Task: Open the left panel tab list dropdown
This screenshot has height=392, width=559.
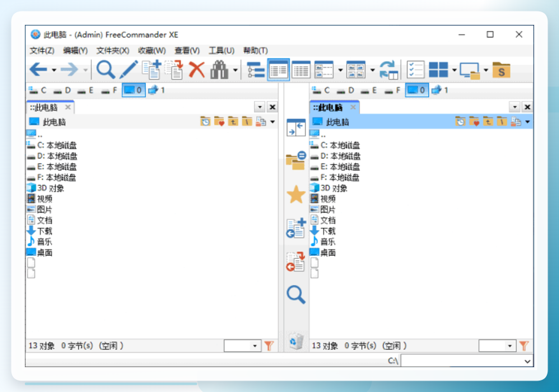Action: [260, 107]
